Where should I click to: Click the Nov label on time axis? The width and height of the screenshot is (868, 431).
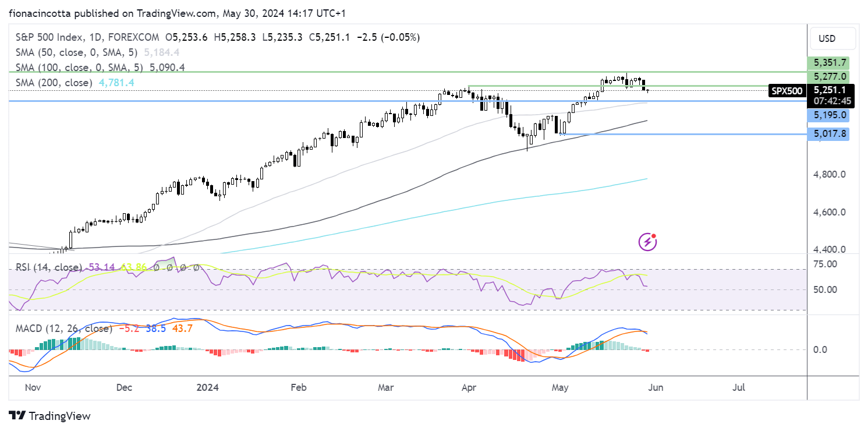coord(32,387)
